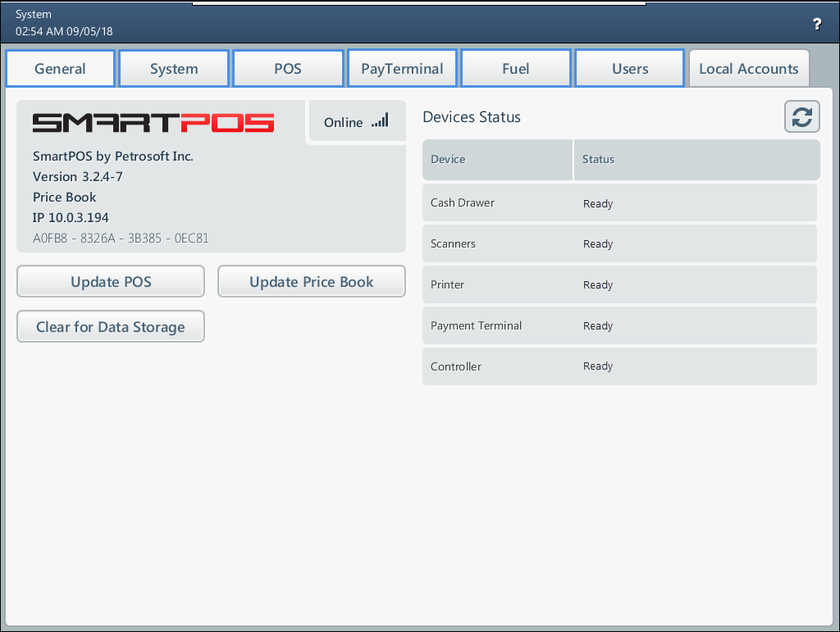Click the Update Price Book button
Viewport: 840px width, 632px height.
click(x=311, y=282)
